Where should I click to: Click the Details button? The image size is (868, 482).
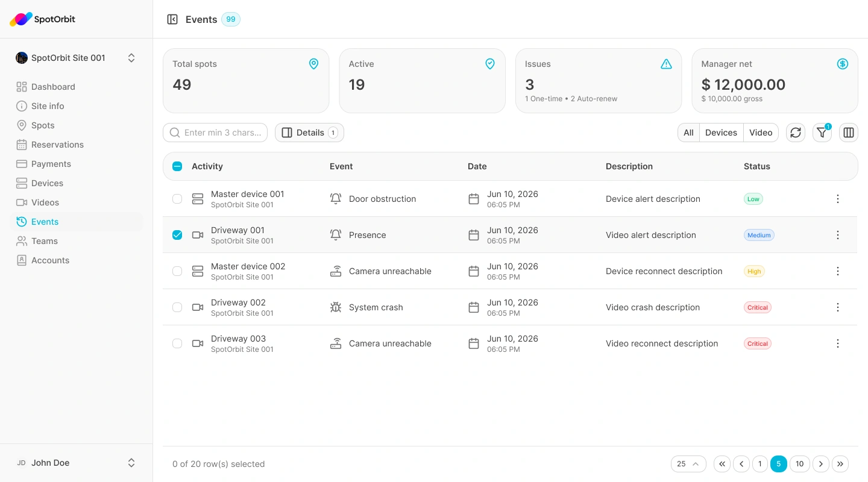click(x=309, y=133)
